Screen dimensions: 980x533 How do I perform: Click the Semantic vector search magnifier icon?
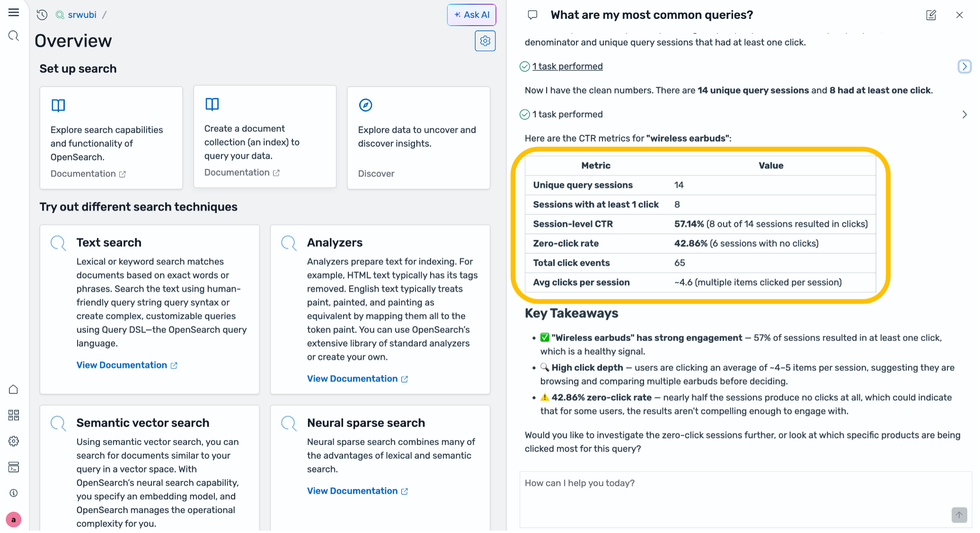(x=58, y=423)
